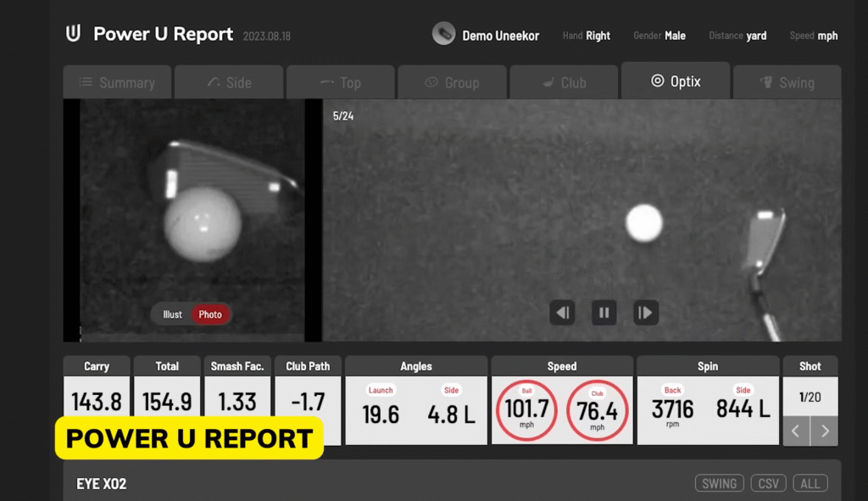This screenshot has width=868, height=501.
Task: Pause the swing video playback
Action: tap(604, 313)
